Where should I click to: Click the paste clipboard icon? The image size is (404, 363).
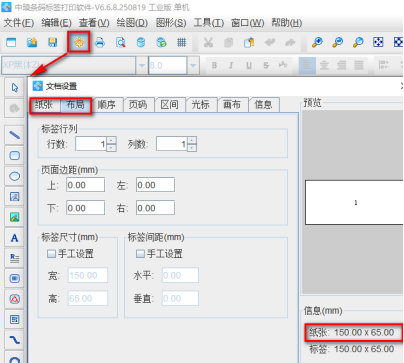click(x=249, y=42)
